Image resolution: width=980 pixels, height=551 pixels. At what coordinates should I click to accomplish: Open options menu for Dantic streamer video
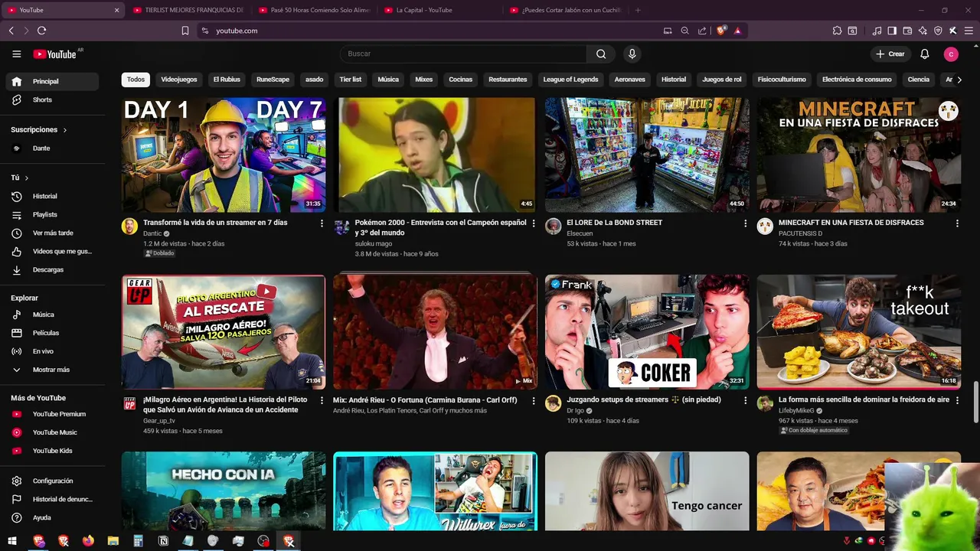pyautogui.click(x=322, y=223)
